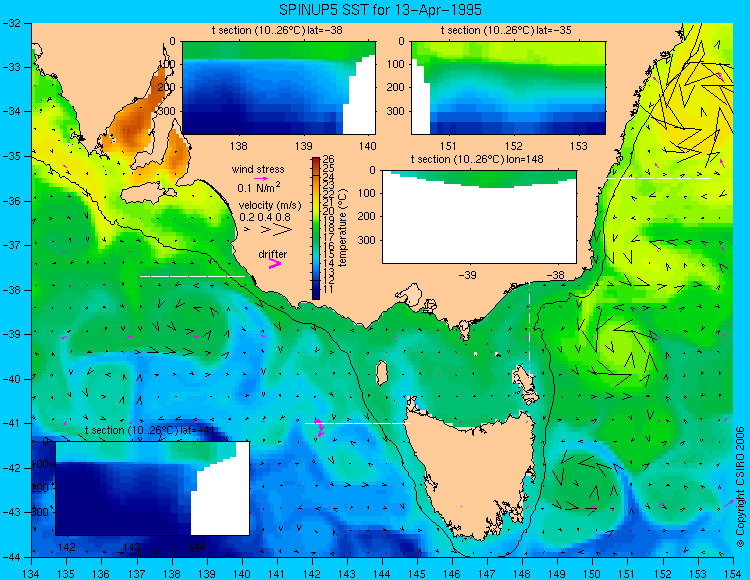Screen dimensions: 750x580
Task: Select the heading 't section (10..26°C) lat=-35'
Action: coord(506,31)
